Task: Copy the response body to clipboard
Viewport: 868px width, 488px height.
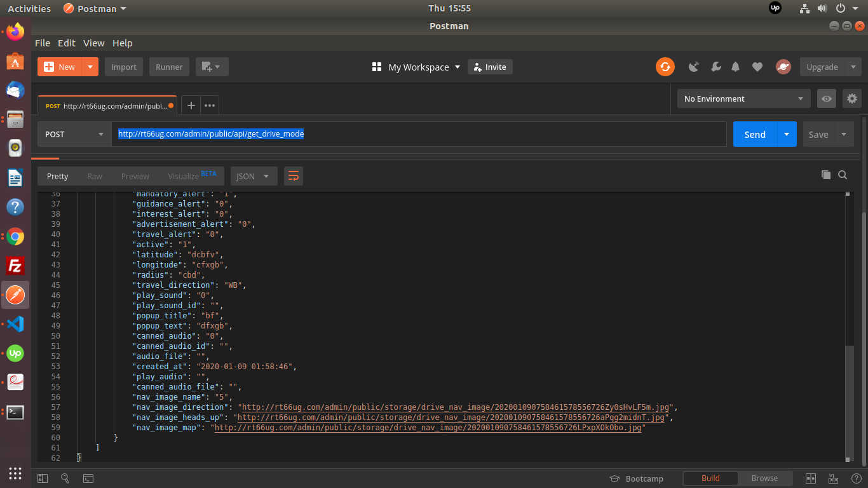Action: (825, 175)
